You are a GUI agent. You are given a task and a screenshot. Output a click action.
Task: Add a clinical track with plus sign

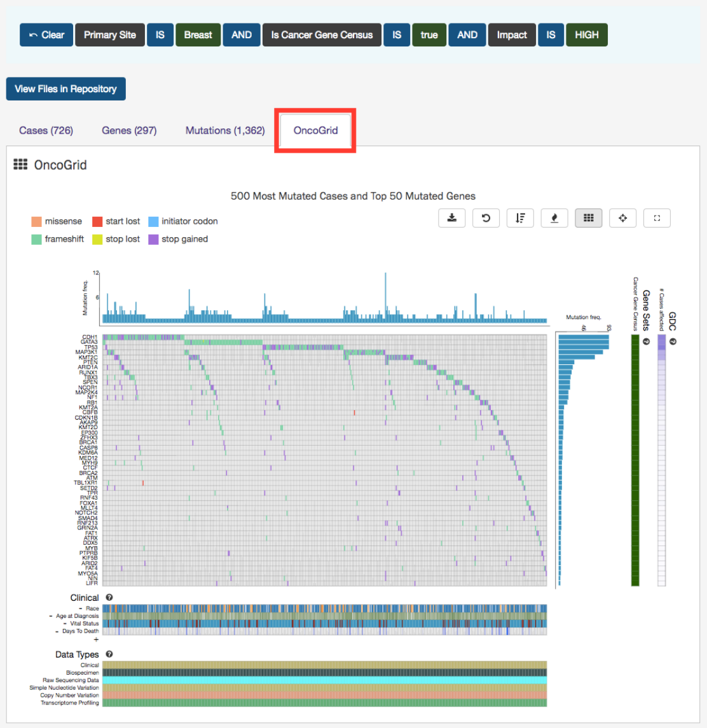(96, 640)
